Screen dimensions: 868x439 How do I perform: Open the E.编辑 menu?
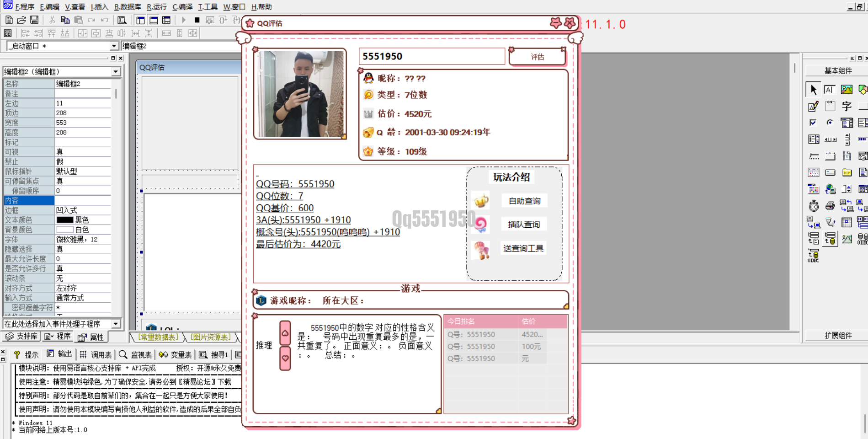click(x=49, y=7)
